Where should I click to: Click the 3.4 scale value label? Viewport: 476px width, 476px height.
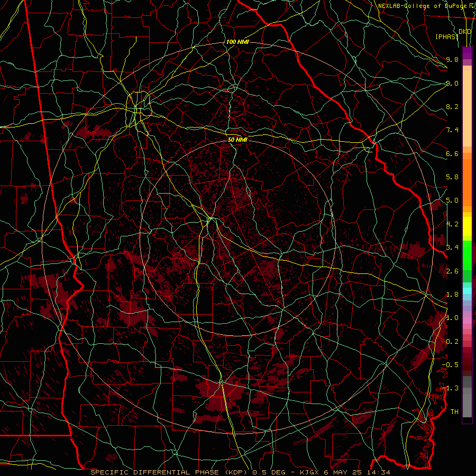tap(452, 248)
